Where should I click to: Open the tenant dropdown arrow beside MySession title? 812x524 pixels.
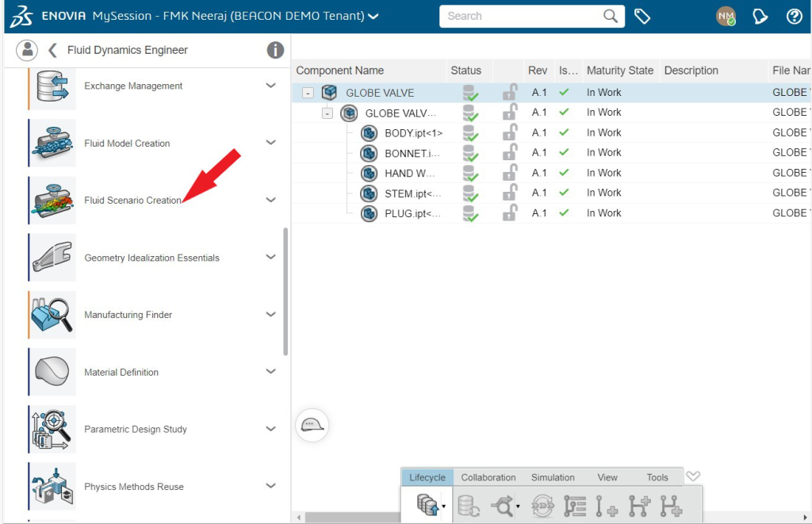[x=373, y=17]
